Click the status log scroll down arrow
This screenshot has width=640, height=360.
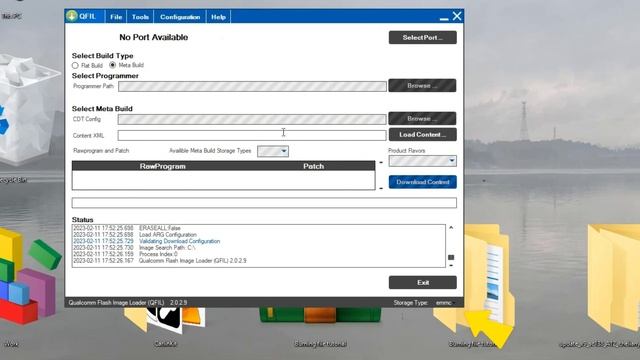[451, 265]
